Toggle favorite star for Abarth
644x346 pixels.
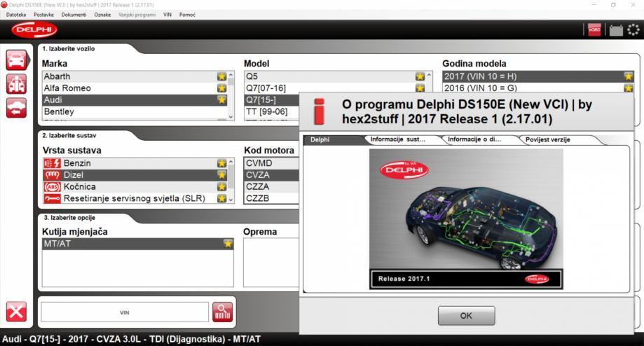[x=221, y=77]
